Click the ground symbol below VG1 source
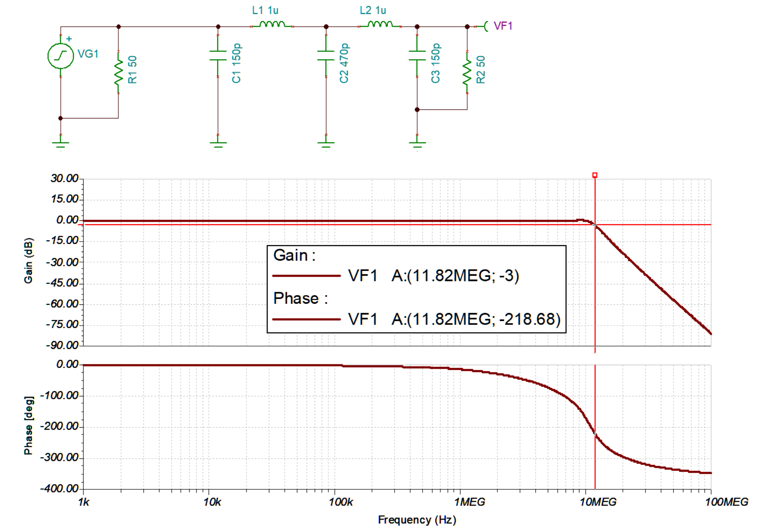 (61, 144)
